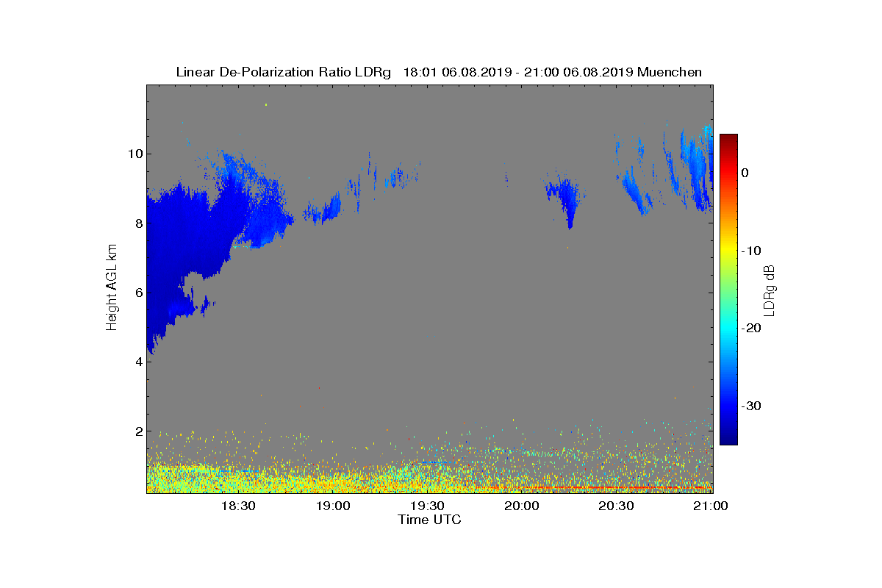Click the 2 km height tick label
The image size is (882, 588).
click(137, 431)
